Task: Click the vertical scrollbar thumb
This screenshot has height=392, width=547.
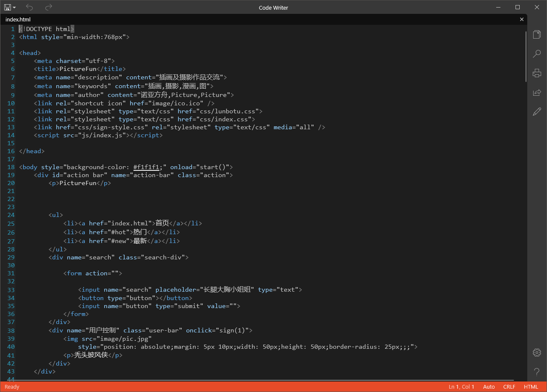Action: pos(526,57)
